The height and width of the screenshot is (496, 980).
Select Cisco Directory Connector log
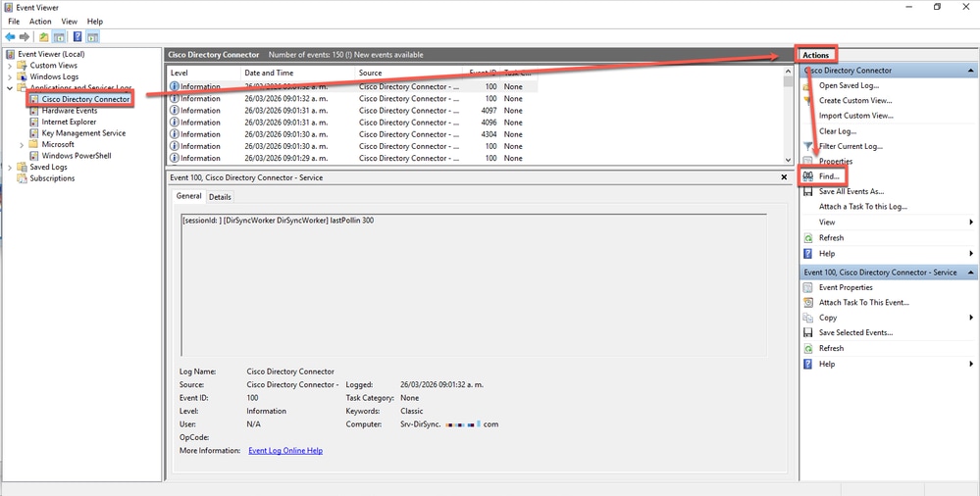tap(85, 99)
